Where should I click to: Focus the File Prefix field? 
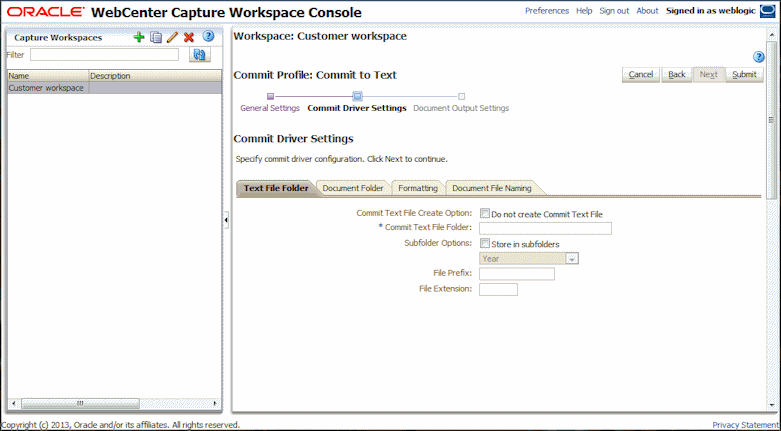(x=517, y=274)
